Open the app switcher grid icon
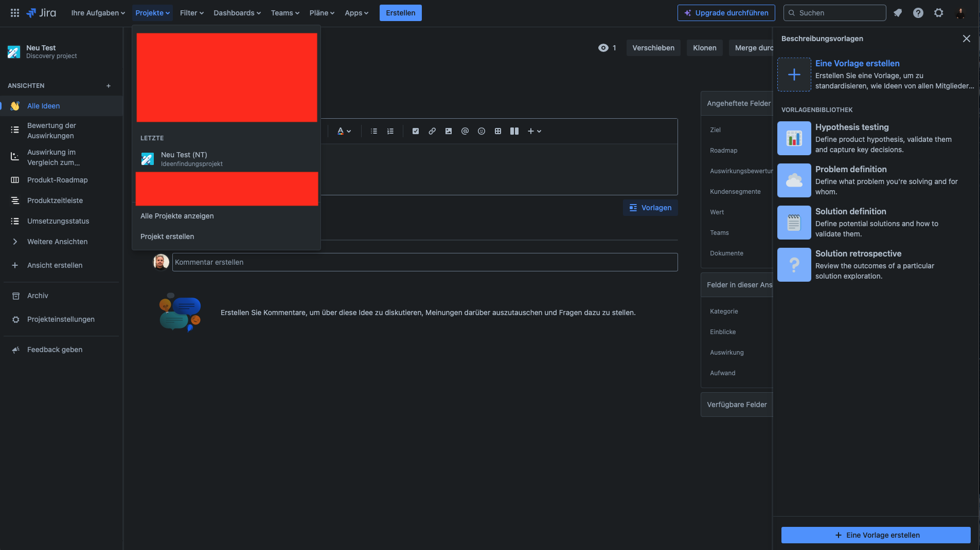The width and height of the screenshot is (980, 550). pos(15,13)
